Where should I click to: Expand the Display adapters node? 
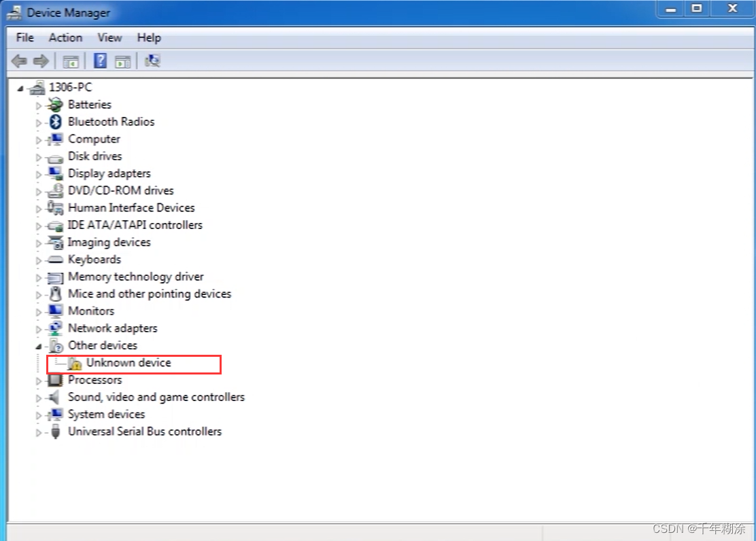point(39,175)
